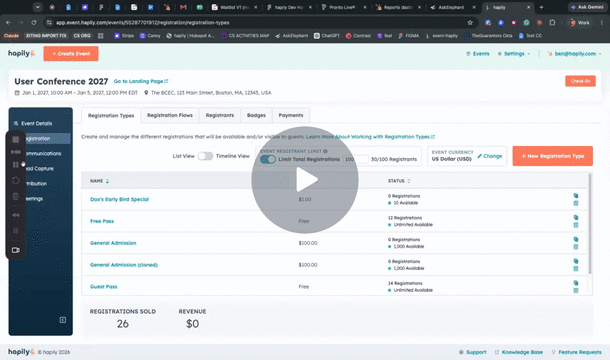The image size is (610, 360).
Task: Delete the General Admission row with trash icon
Action: coord(576,247)
